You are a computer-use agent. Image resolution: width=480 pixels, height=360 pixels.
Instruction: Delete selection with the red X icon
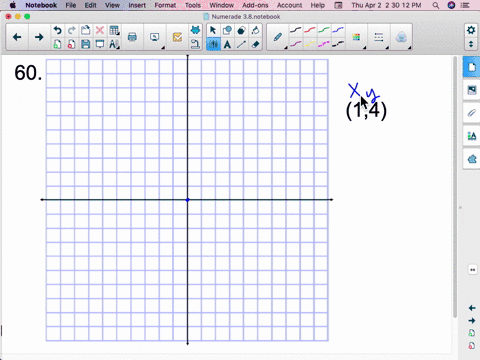[x=100, y=30]
